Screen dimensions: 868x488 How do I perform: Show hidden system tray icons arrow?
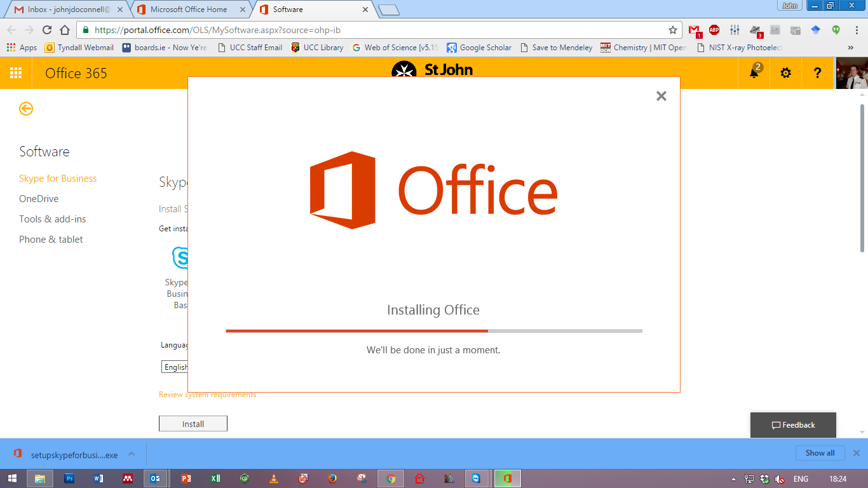tap(734, 479)
